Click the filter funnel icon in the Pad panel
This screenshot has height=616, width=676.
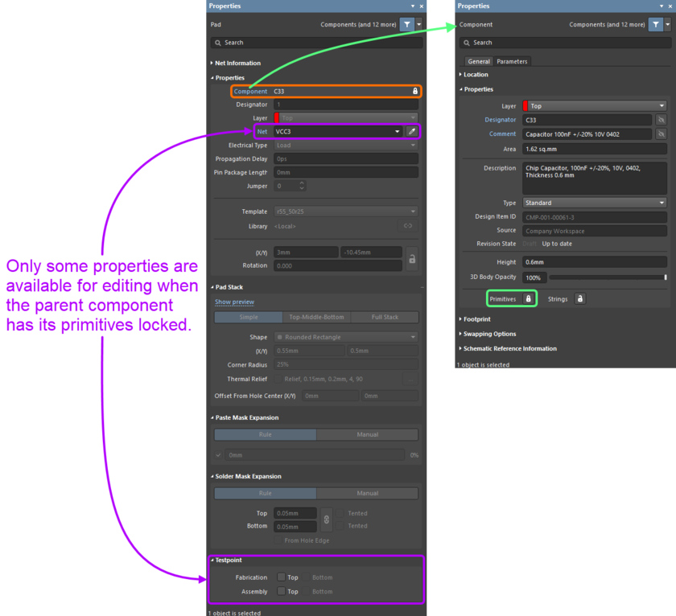click(408, 24)
